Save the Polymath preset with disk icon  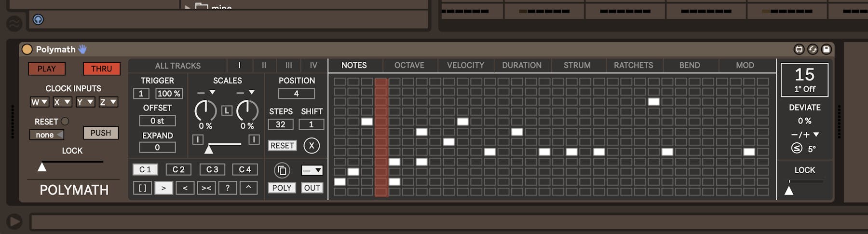coord(827,49)
